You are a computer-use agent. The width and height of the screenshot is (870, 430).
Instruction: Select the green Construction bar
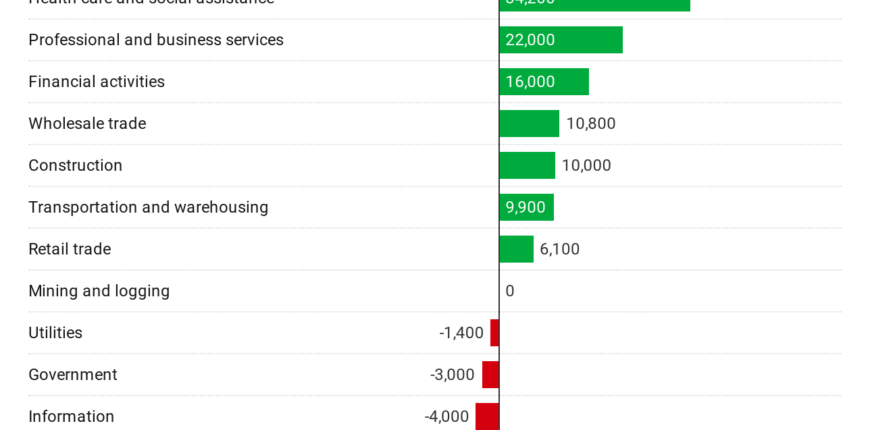527,166
